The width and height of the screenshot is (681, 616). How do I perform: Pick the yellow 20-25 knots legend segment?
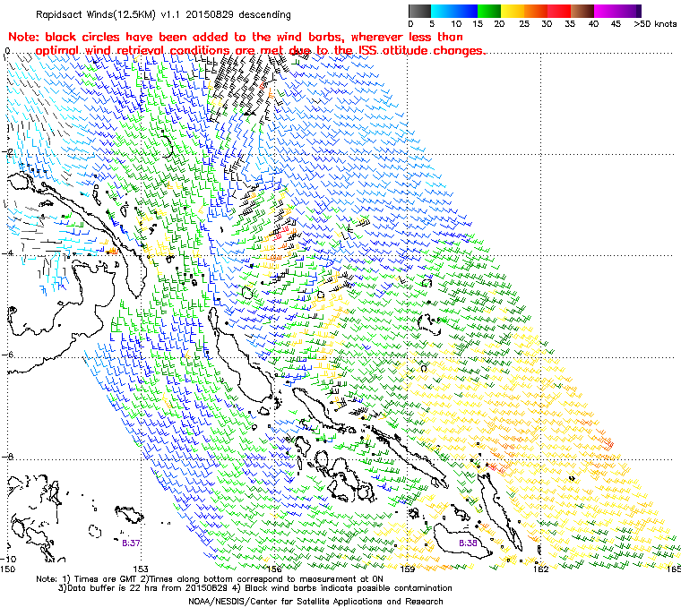coord(513,11)
